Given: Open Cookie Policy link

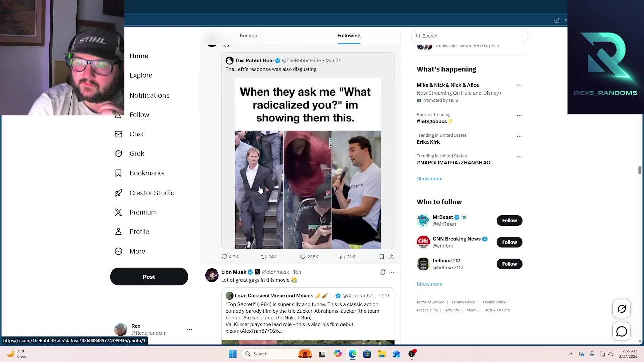Looking at the screenshot, I should click(494, 302).
